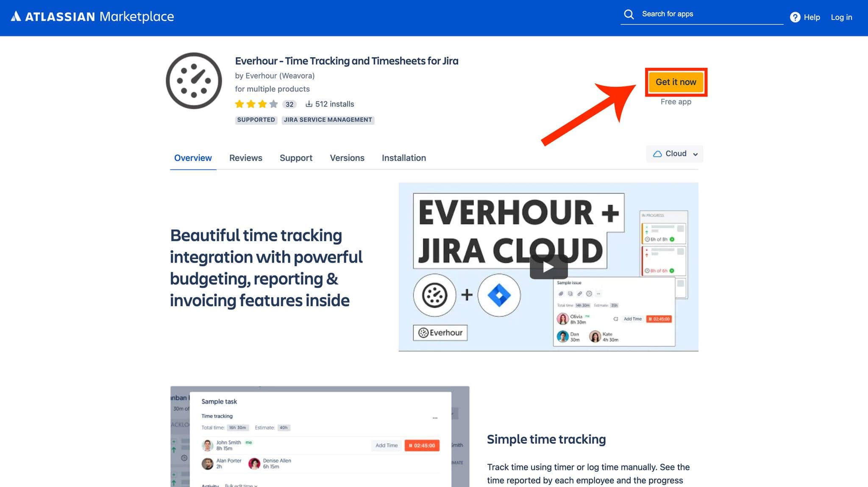The height and width of the screenshot is (487, 868).
Task: Click the Everhour label in video thumbnail
Action: click(x=440, y=333)
